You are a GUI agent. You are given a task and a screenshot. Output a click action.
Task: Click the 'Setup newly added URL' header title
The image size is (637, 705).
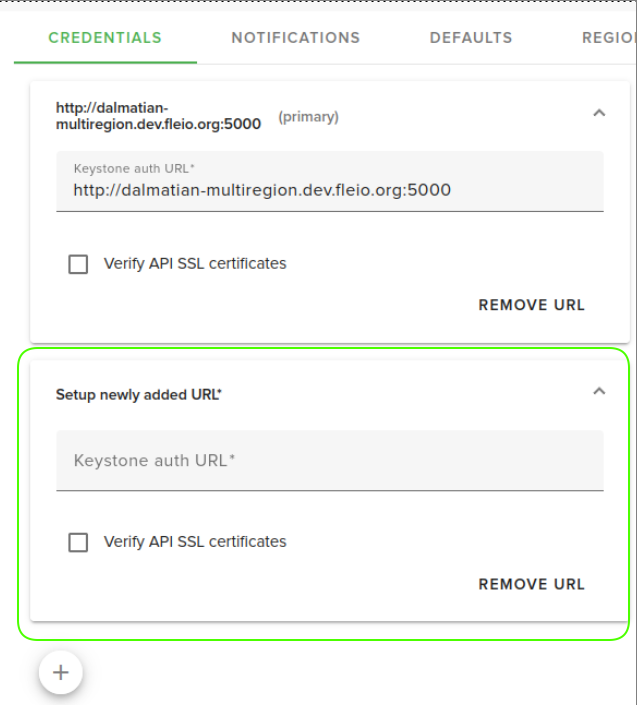coord(138,395)
